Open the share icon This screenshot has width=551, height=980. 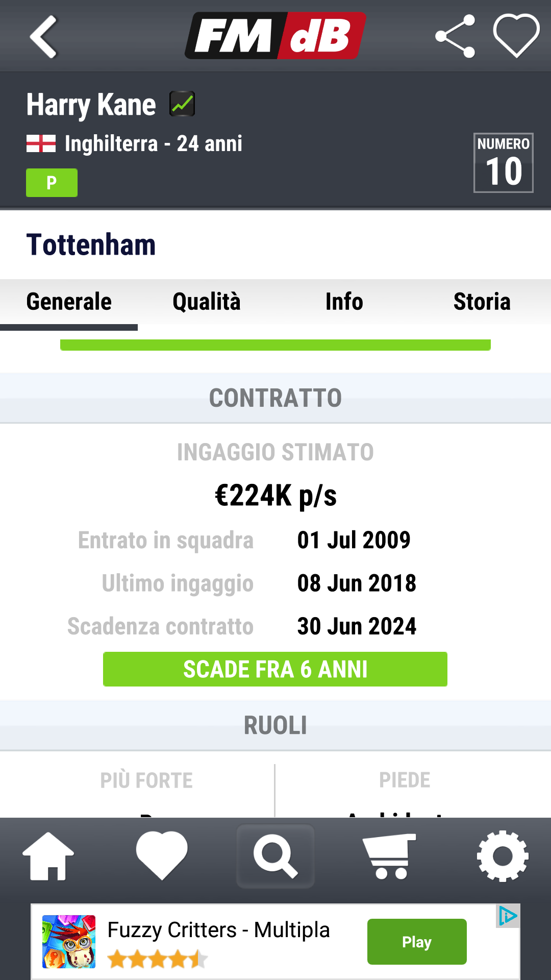pos(455,36)
